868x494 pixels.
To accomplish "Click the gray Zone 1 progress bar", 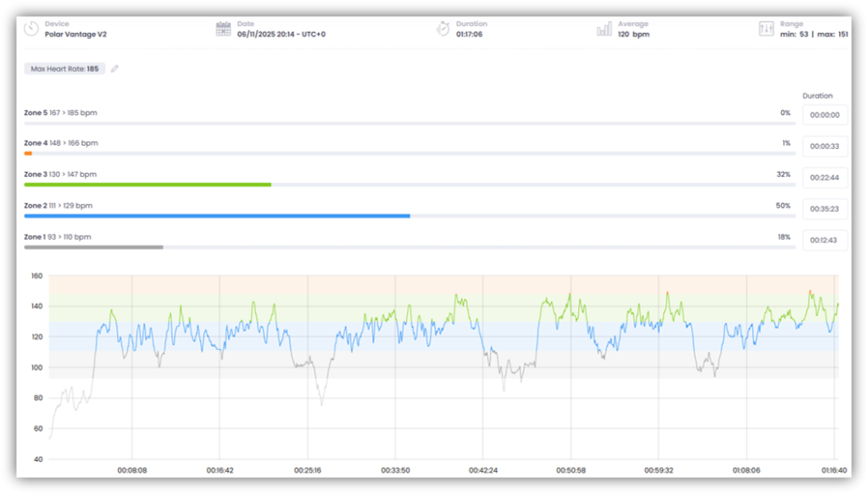I will [93, 247].
